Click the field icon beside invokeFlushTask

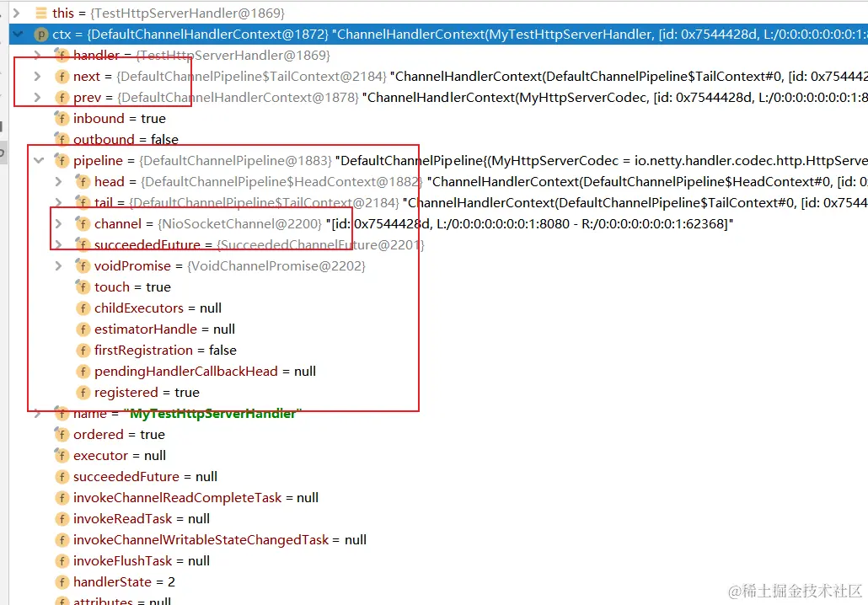[62, 561]
